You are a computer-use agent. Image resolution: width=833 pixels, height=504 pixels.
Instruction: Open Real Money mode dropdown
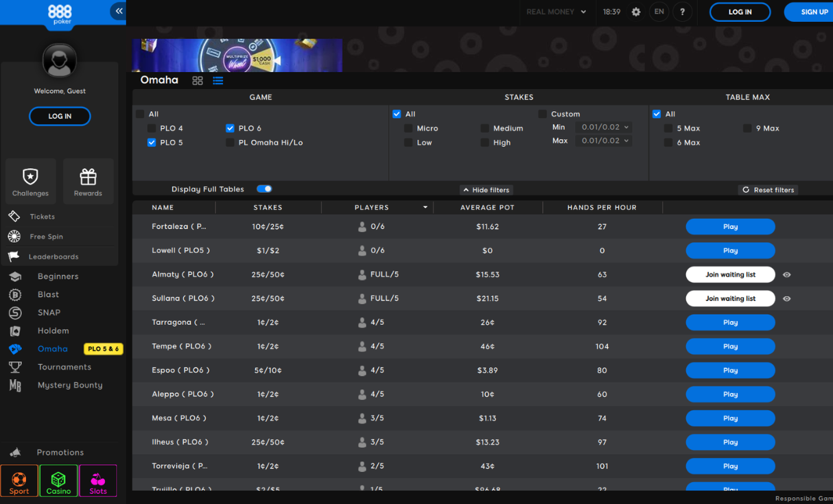click(556, 12)
